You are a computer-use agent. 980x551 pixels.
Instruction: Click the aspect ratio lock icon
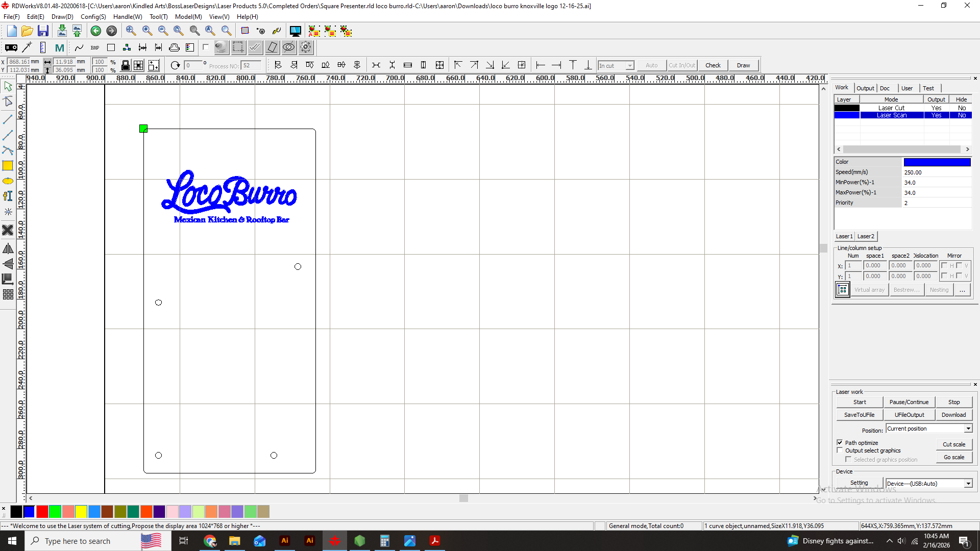(x=125, y=65)
